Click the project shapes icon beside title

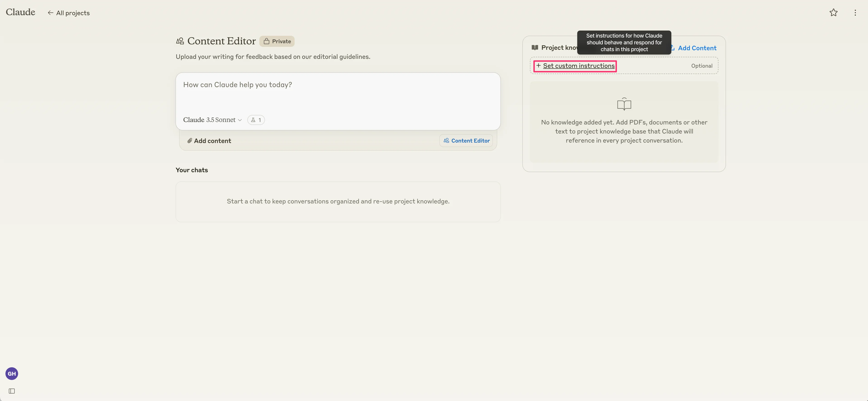[180, 41]
